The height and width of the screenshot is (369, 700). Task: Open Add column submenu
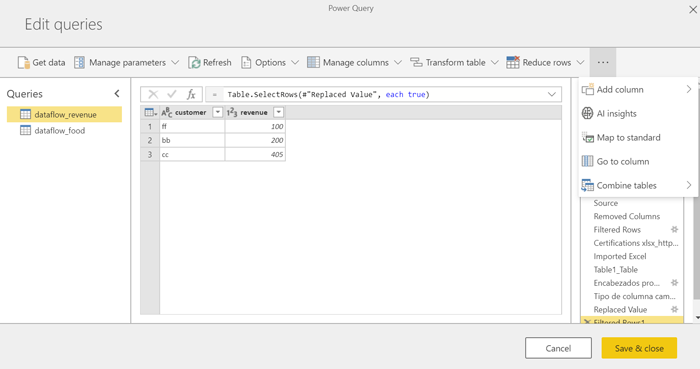pos(637,89)
